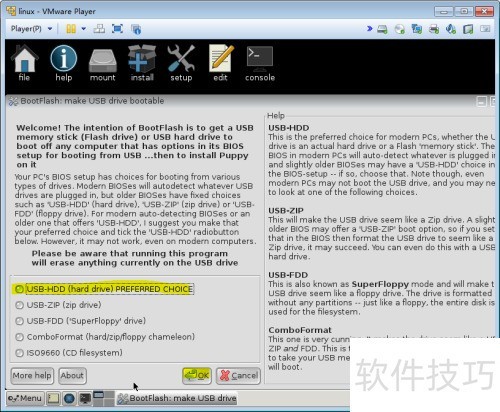500x412 pixels.
Task: Click the message log icon at toolbar's end
Action: point(485,29)
